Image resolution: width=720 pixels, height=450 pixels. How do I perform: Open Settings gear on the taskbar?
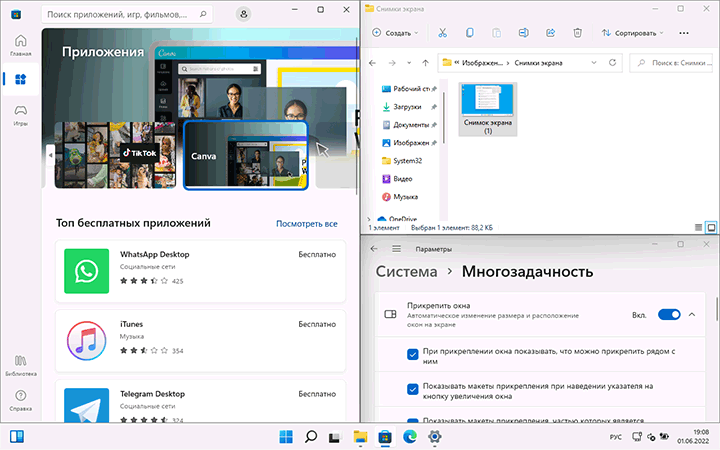[434, 436]
